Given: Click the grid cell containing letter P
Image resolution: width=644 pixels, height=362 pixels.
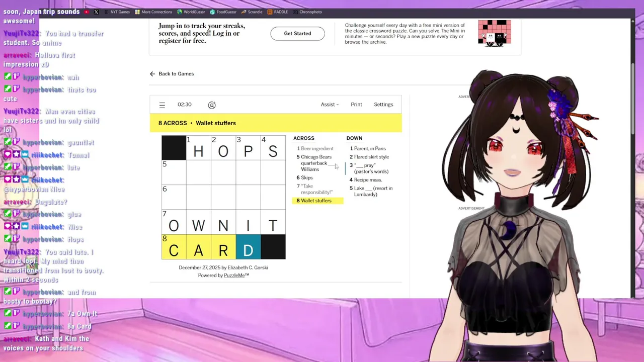Looking at the screenshot, I should pos(248,148).
